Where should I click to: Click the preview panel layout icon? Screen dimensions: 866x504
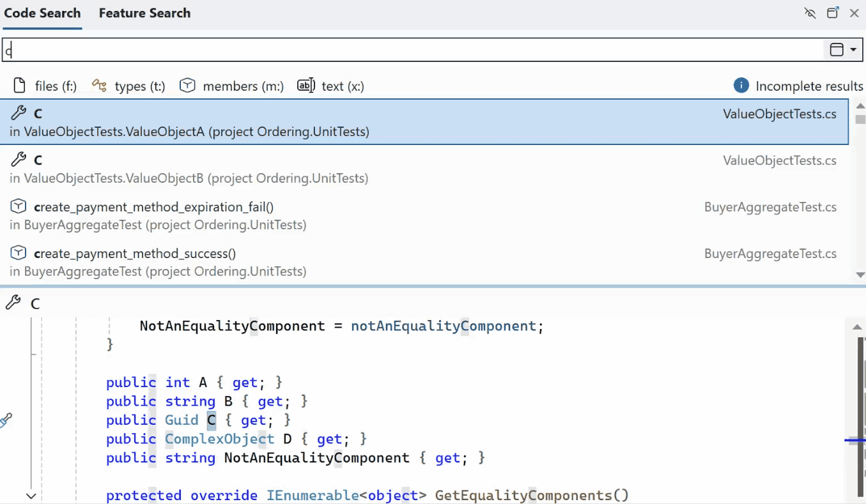click(837, 50)
